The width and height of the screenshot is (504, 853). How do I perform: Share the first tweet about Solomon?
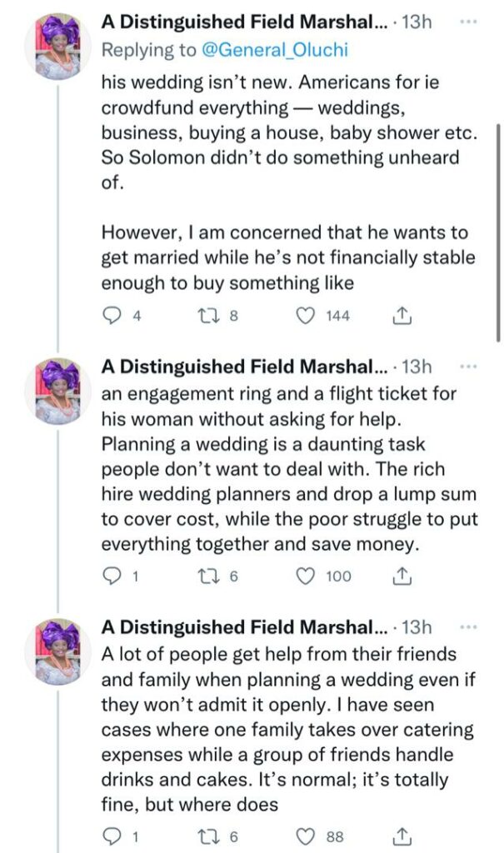pyautogui.click(x=401, y=316)
